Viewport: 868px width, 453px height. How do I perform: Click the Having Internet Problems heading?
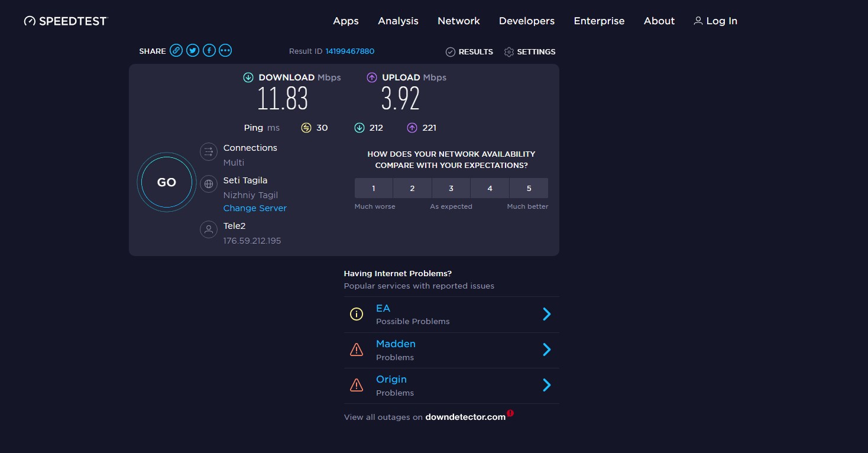click(398, 274)
